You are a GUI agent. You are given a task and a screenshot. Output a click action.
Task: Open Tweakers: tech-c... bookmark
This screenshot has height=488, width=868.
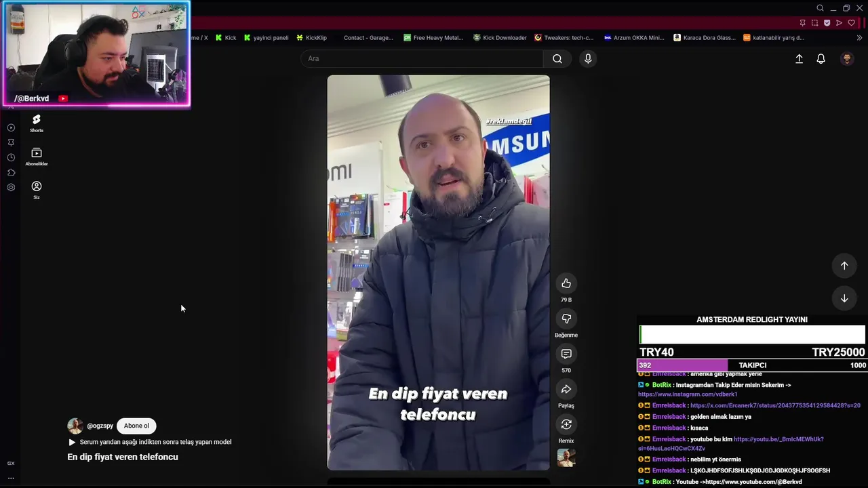[564, 38]
